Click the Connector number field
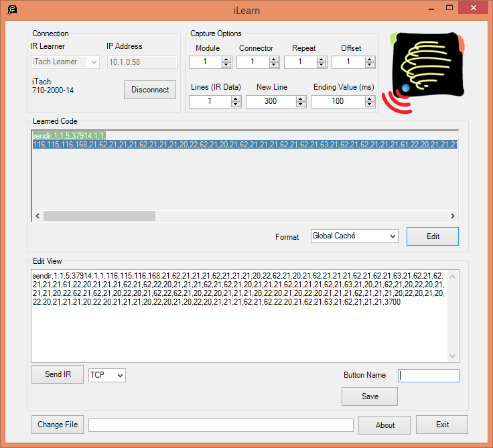 tap(253, 62)
